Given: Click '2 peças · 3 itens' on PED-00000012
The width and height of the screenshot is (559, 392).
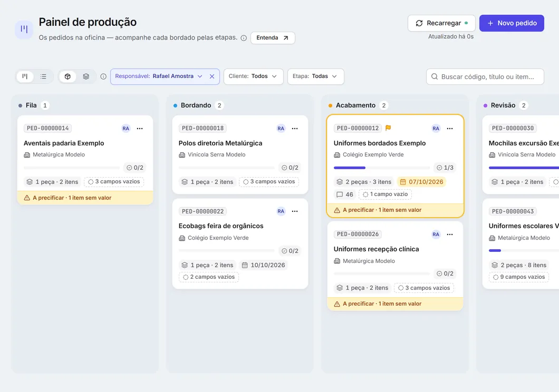Looking at the screenshot, I should pos(364,182).
